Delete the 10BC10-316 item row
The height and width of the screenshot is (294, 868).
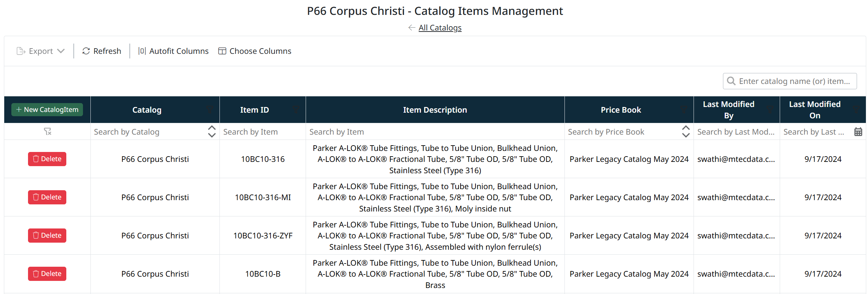[x=47, y=159]
